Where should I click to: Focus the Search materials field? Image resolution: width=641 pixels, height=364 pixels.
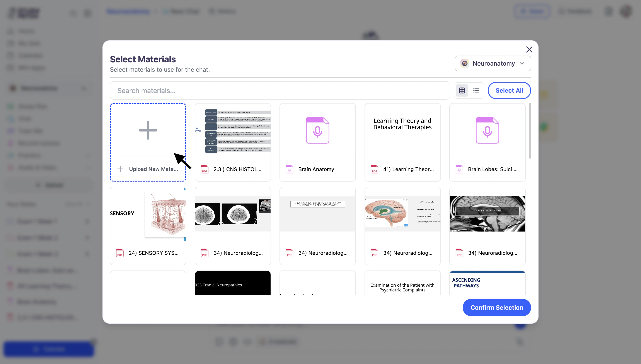click(280, 90)
